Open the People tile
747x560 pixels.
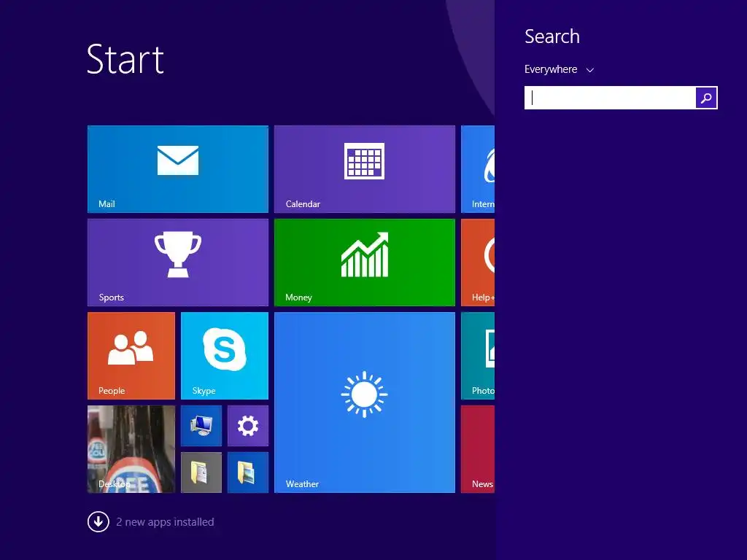tap(131, 356)
